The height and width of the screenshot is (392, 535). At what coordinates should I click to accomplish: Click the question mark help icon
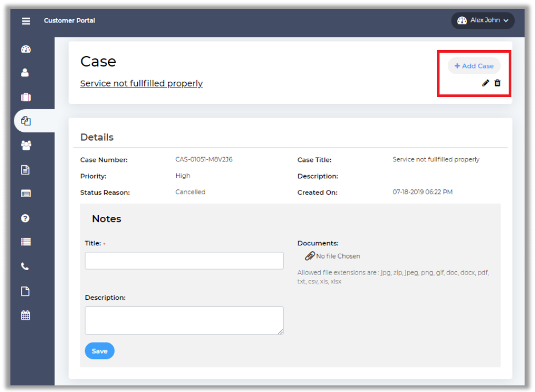pyautogui.click(x=25, y=219)
